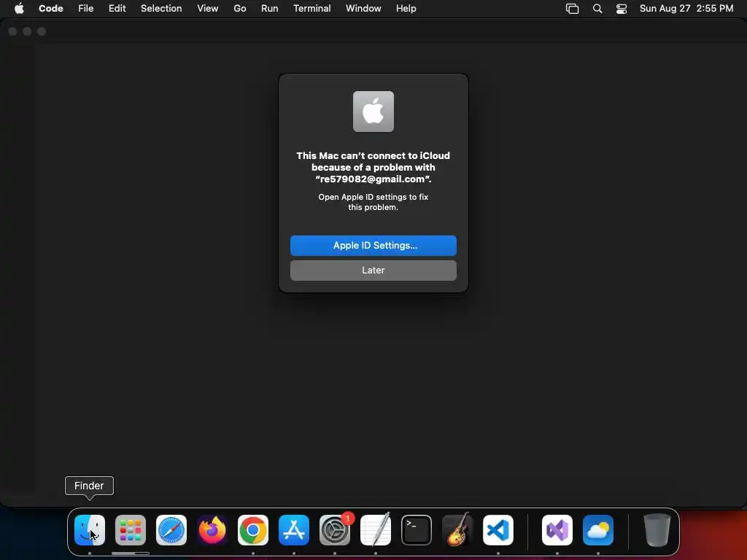Click the Apple ID Settings… button
The image size is (747, 560).
click(373, 245)
